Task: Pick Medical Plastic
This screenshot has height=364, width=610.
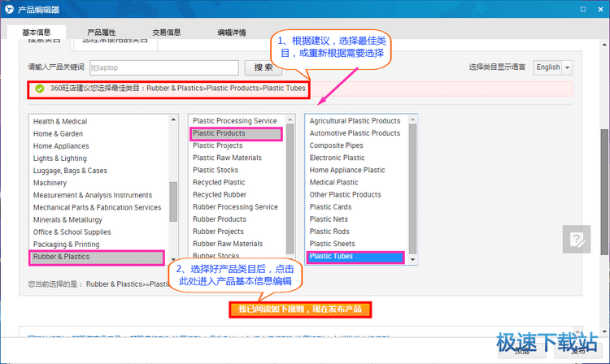Action: (333, 182)
